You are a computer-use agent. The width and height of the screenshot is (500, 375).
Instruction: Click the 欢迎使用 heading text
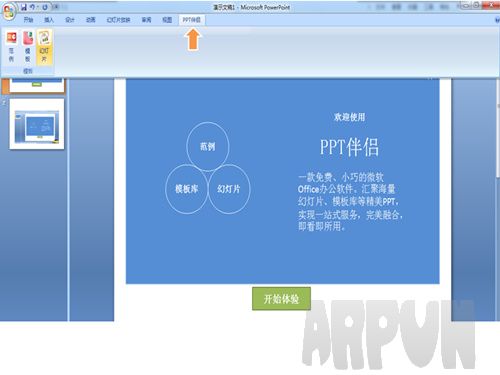tap(349, 117)
